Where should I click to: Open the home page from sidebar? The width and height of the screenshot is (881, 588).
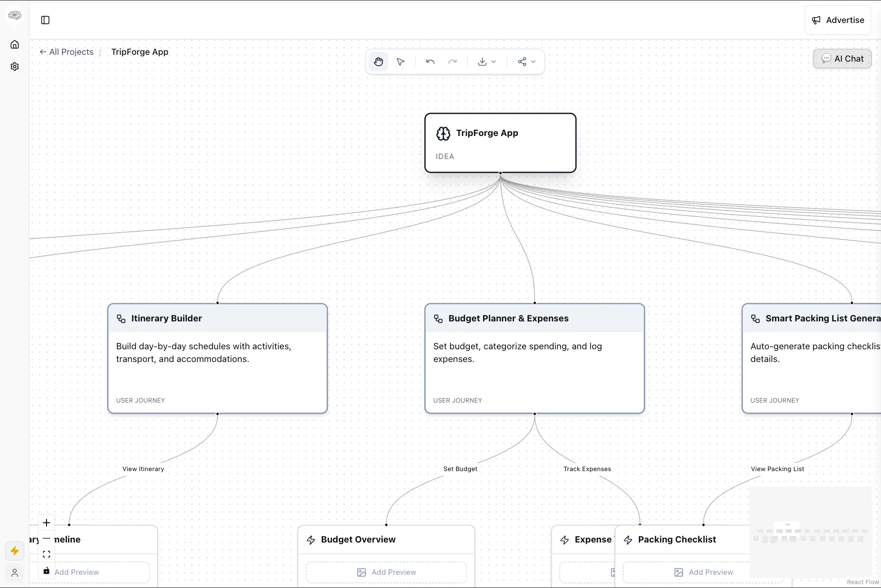tap(15, 45)
